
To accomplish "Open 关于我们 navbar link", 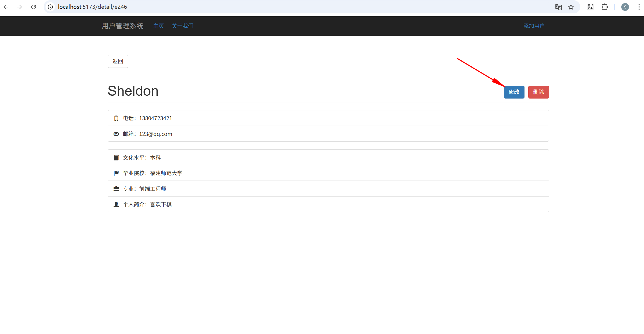I will point(182,26).
